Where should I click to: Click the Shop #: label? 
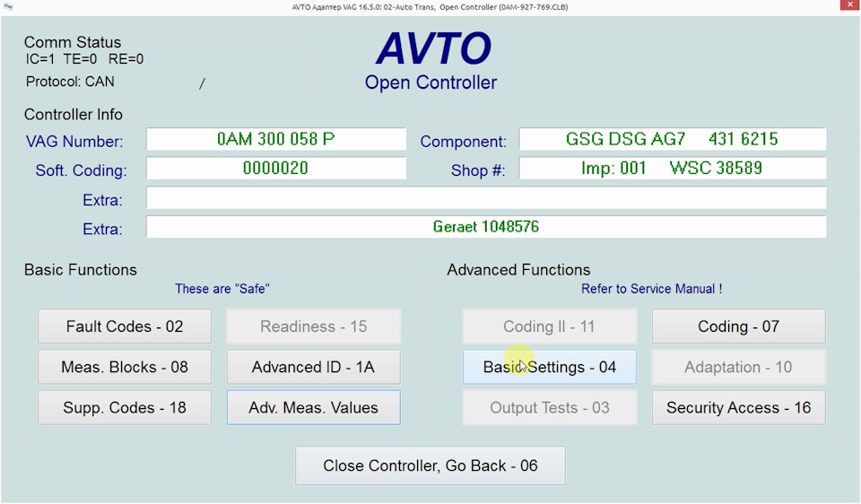pyautogui.click(x=478, y=170)
